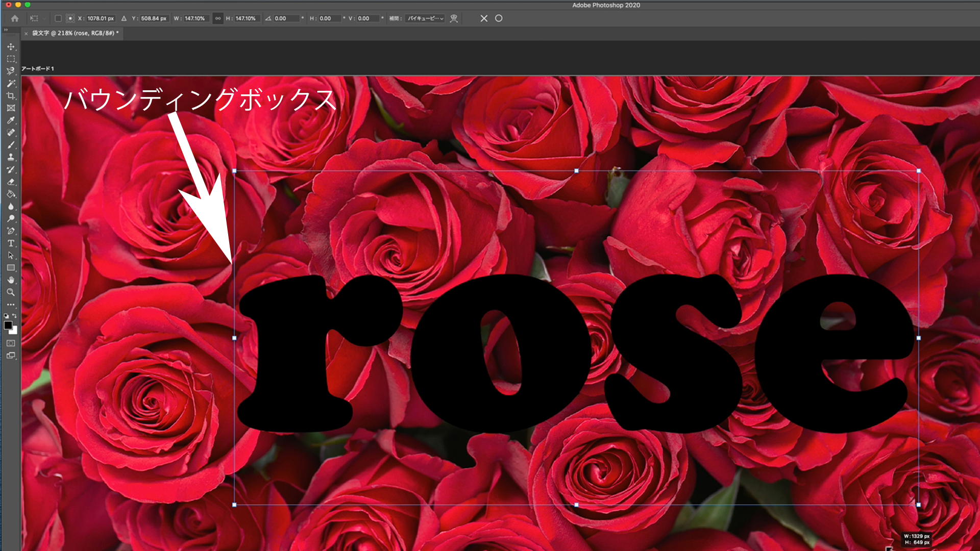Select the Lasso tool
Screen dimensions: 980x551
(11, 71)
